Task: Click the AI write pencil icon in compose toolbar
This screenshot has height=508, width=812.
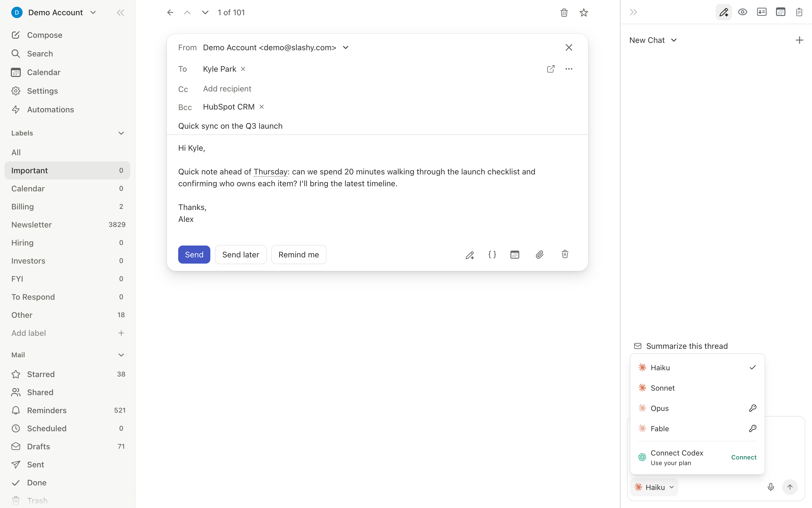Action: point(470,255)
